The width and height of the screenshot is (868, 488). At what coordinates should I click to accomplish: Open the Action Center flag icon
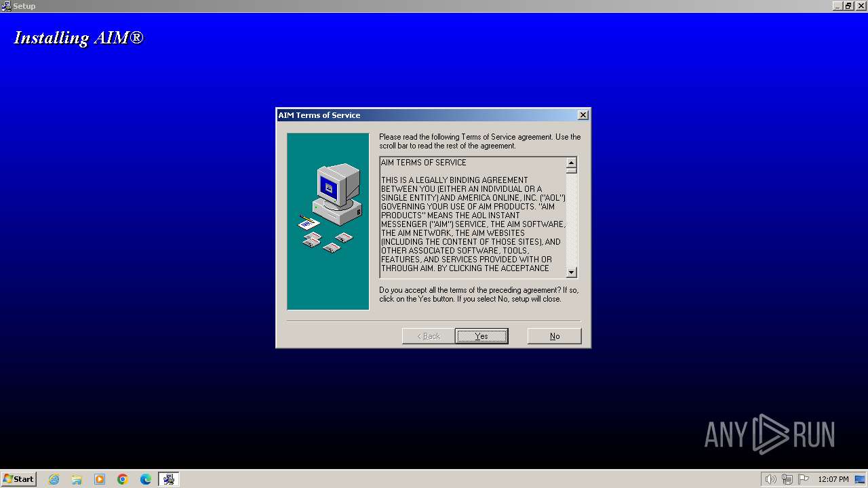pyautogui.click(x=804, y=479)
